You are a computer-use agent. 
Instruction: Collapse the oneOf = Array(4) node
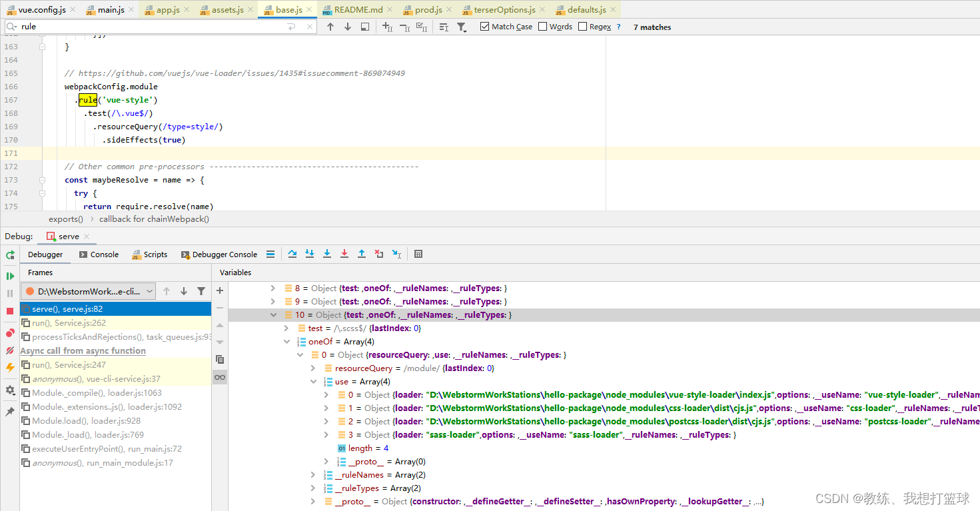point(286,342)
